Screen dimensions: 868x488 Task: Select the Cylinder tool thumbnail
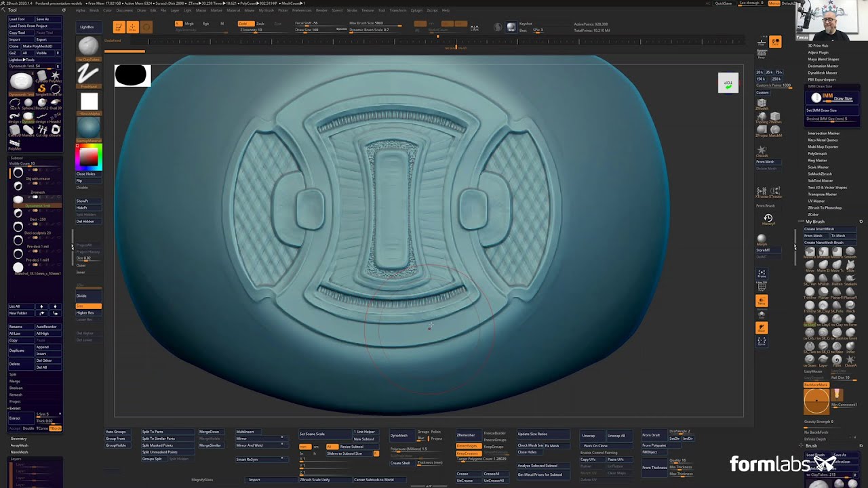41,75
